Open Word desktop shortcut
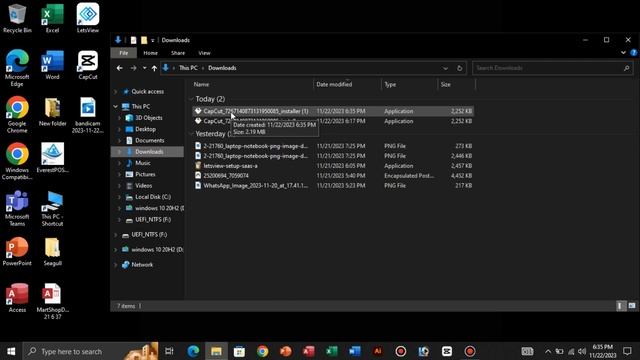 tap(52, 65)
